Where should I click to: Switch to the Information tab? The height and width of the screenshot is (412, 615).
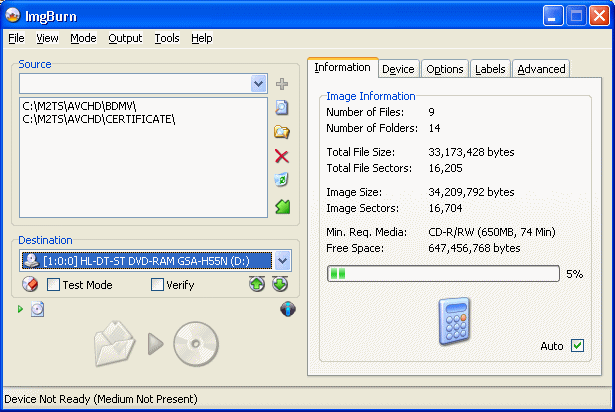tap(342, 67)
